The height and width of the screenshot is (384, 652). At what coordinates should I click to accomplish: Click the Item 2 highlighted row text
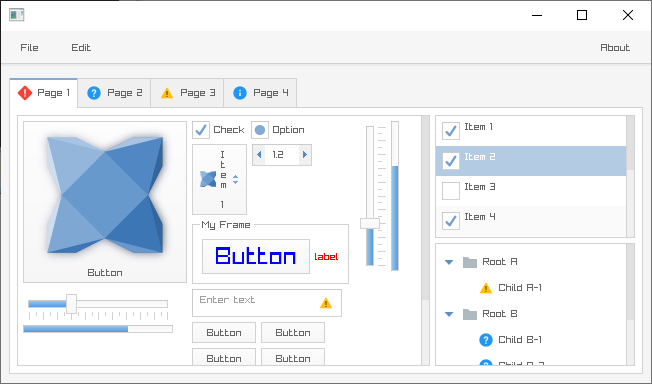480,157
